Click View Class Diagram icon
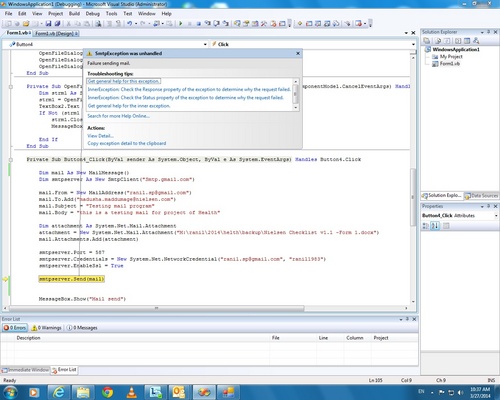Viewport: 500px width, 400px height. (476, 41)
